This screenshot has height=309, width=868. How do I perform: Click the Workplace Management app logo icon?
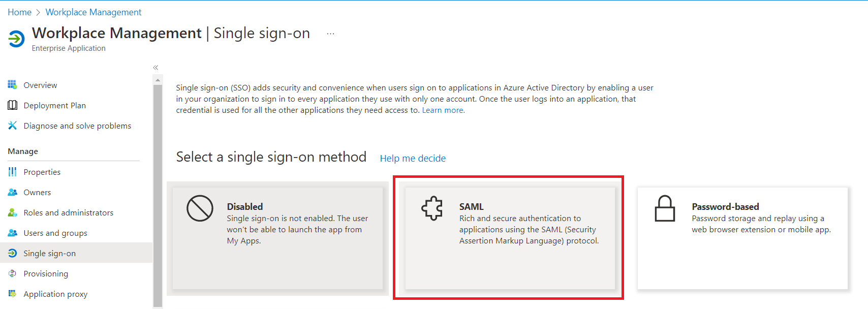point(16,39)
